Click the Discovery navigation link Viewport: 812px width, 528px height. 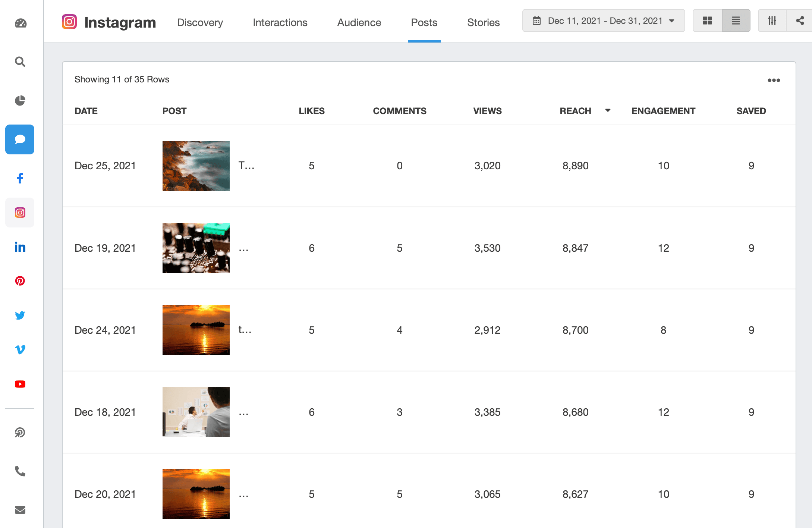(200, 22)
